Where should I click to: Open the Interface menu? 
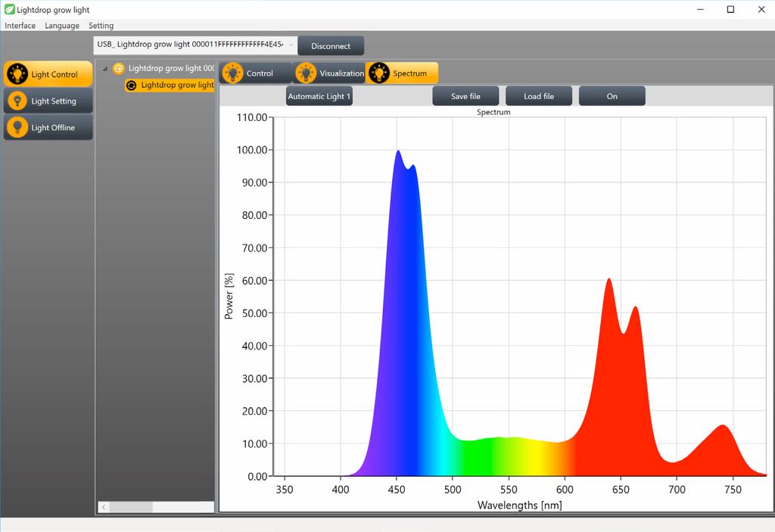click(x=20, y=26)
